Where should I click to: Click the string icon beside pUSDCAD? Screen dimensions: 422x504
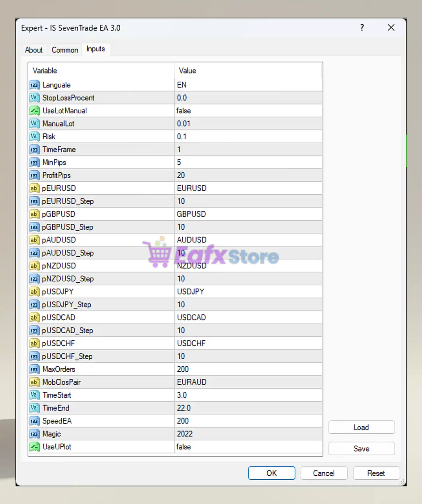pyautogui.click(x=34, y=318)
